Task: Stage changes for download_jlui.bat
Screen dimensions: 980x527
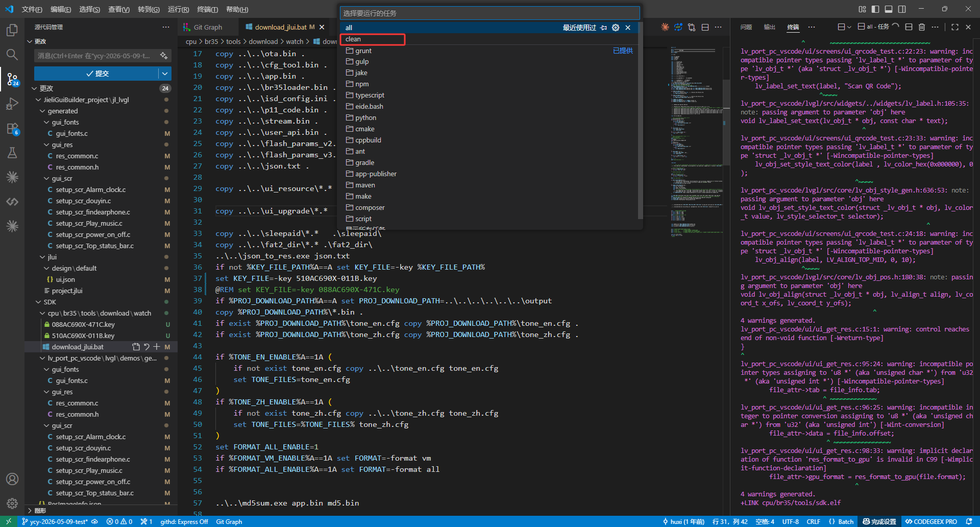Action: [x=157, y=347]
